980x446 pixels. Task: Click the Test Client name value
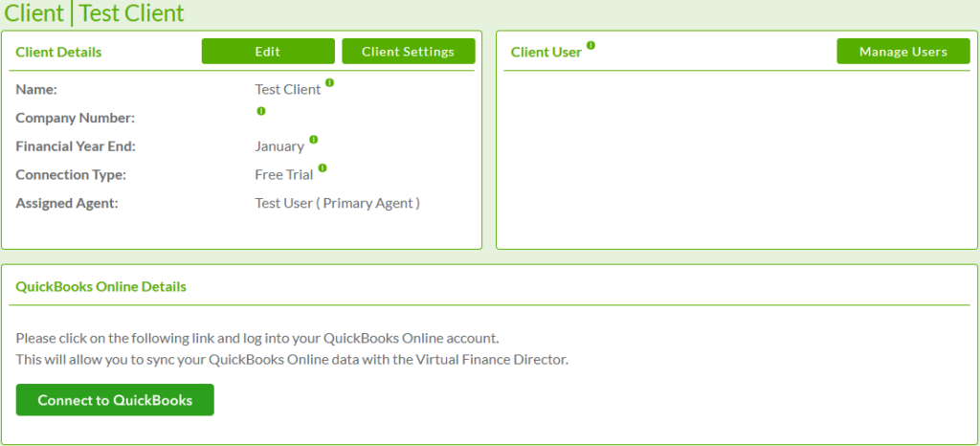click(x=287, y=89)
